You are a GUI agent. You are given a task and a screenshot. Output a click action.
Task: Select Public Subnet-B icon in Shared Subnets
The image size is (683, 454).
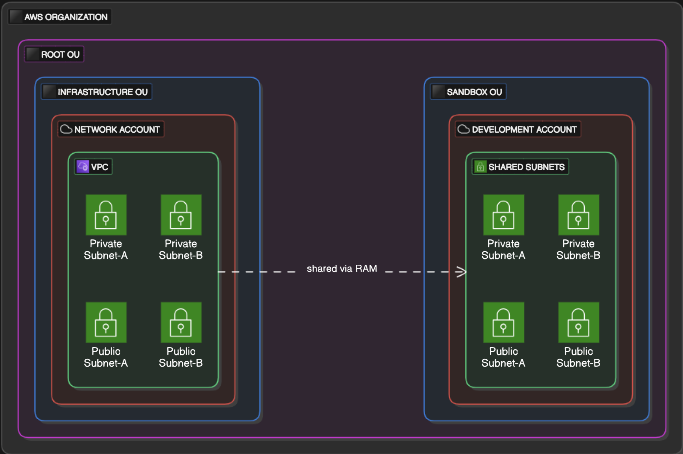(x=578, y=322)
